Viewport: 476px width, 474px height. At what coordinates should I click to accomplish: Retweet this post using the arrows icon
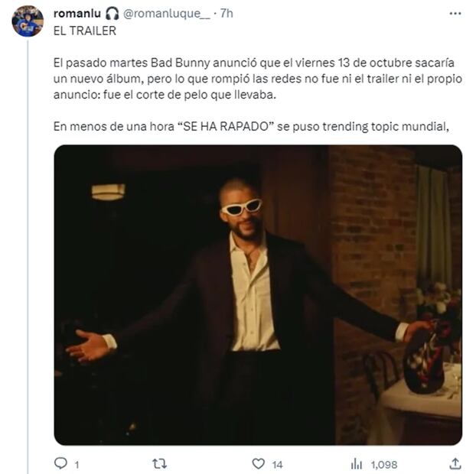coord(159,463)
